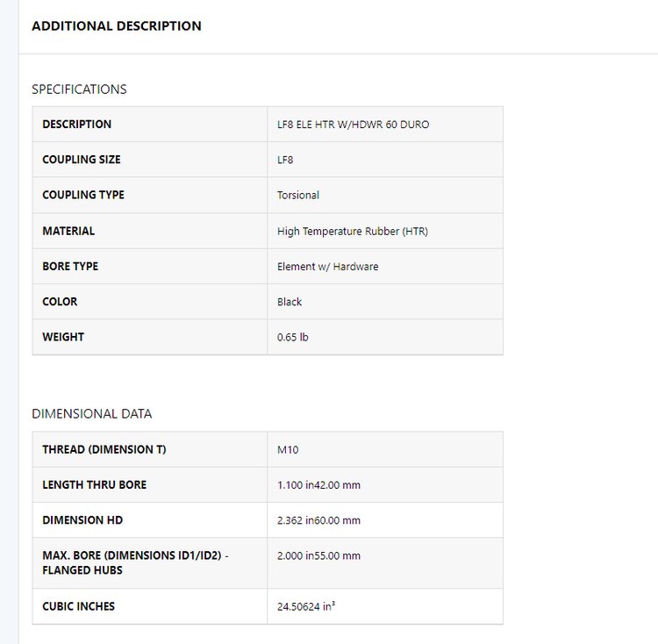Select the M10 thread value
The height and width of the screenshot is (644, 658).
(x=289, y=450)
